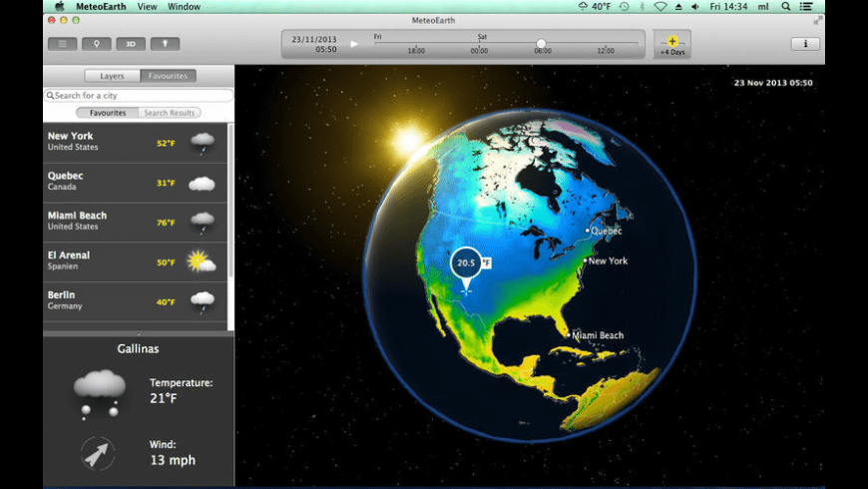The height and width of the screenshot is (489, 868).
Task: Open Spotlight search icon
Action: [x=786, y=7]
